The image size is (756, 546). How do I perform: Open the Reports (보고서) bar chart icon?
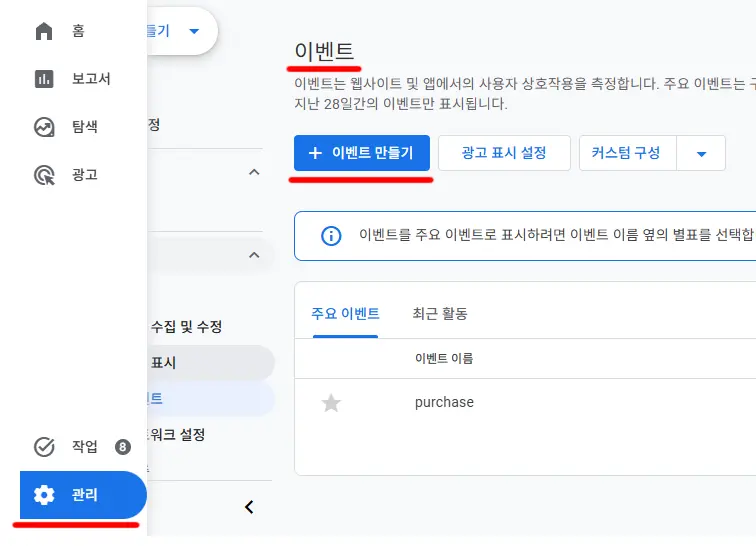click(x=44, y=79)
